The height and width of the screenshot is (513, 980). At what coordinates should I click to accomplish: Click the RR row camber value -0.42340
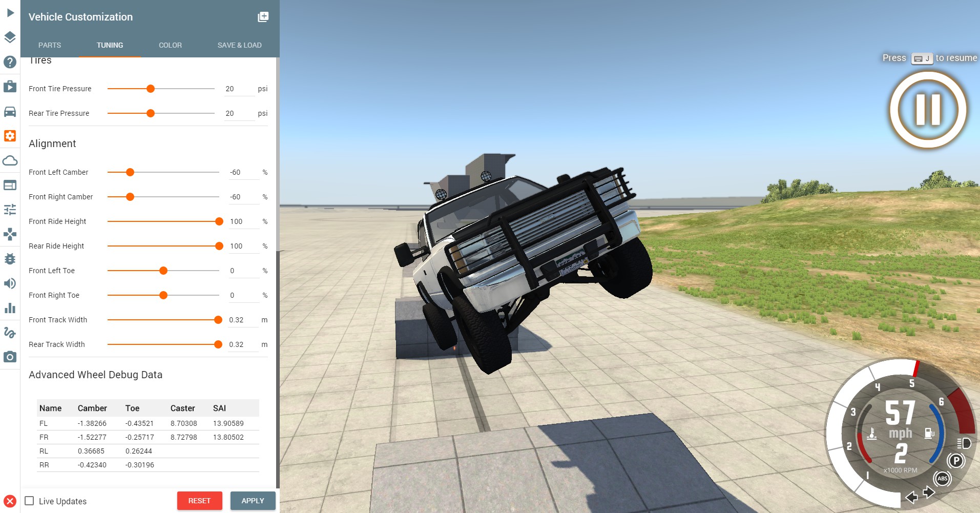tap(92, 465)
